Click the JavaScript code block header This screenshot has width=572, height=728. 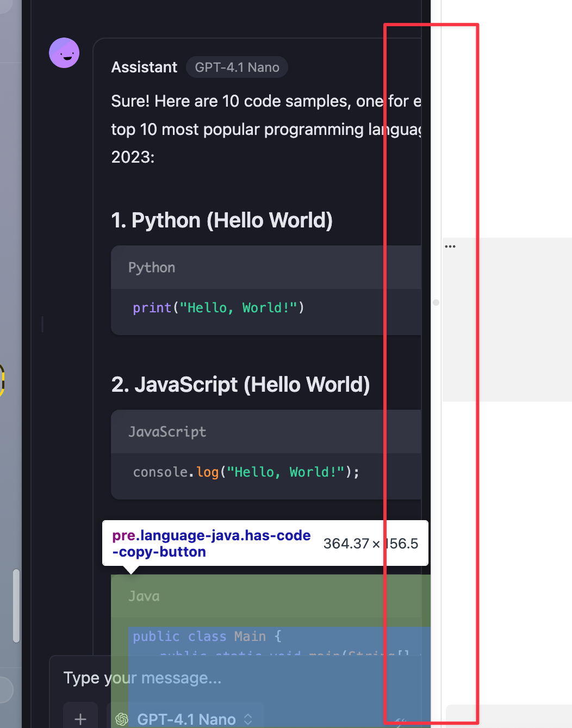(266, 431)
